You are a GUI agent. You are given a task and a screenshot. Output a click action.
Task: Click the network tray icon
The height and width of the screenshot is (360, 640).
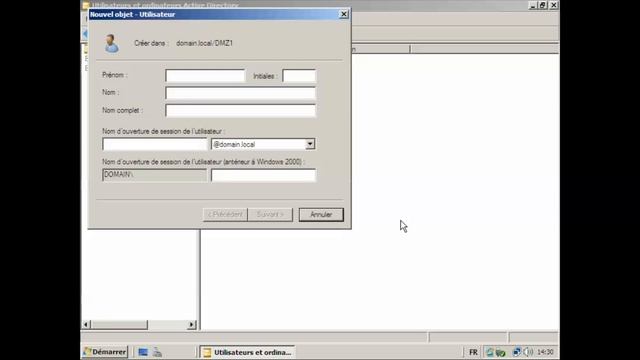[x=517, y=352]
